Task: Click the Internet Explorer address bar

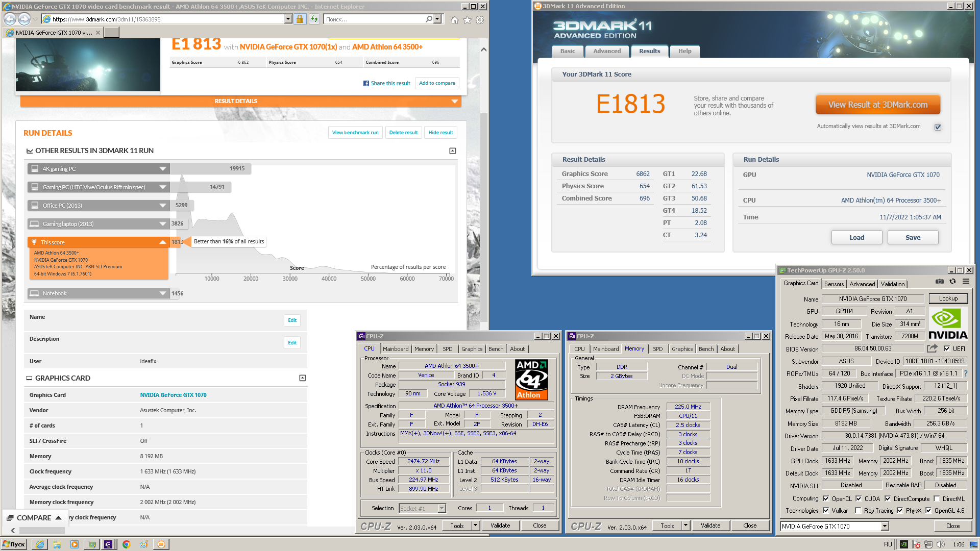Action: point(167,19)
